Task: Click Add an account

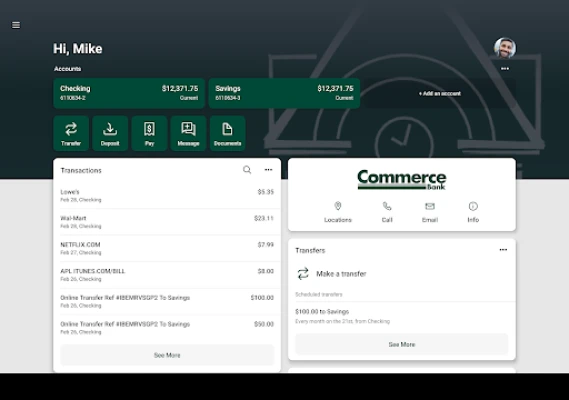Action: (440, 93)
